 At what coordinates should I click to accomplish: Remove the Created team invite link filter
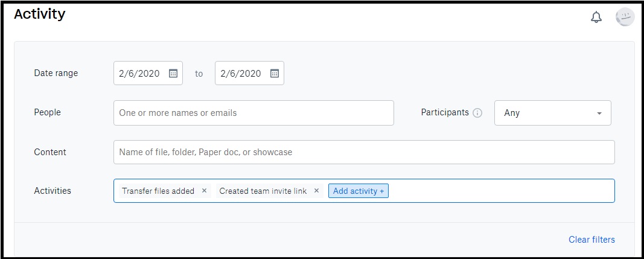[x=316, y=191]
